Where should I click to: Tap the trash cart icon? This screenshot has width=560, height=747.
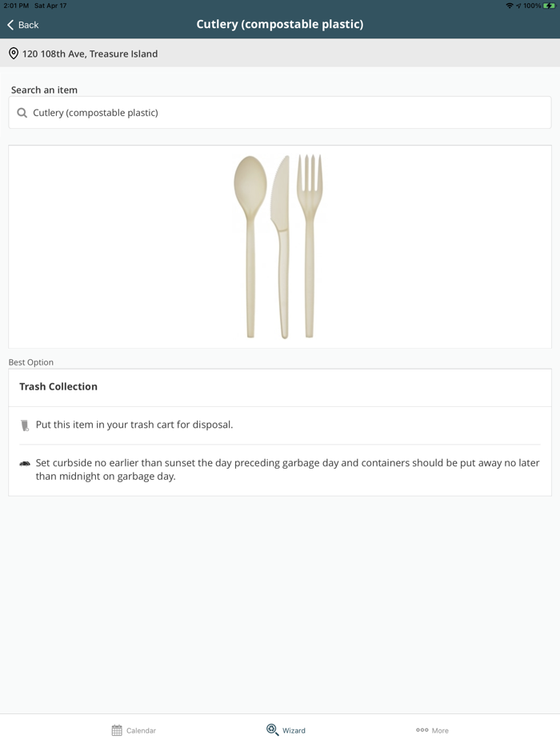click(x=25, y=425)
